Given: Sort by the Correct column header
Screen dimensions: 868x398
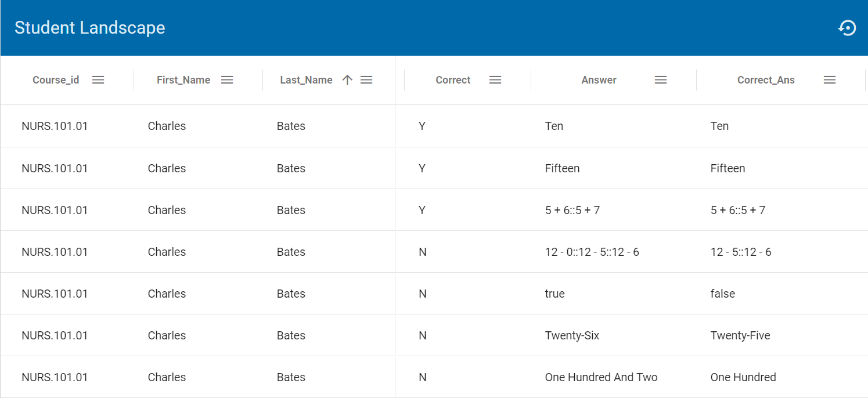Looking at the screenshot, I should pos(453,80).
